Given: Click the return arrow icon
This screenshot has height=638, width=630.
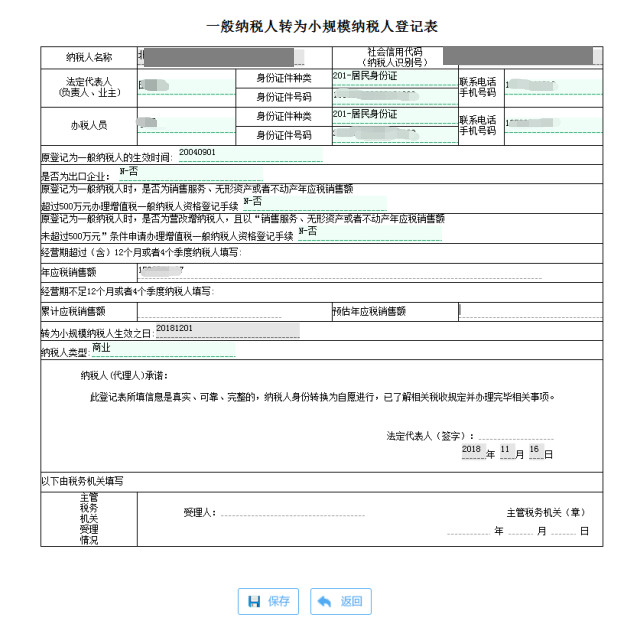Looking at the screenshot, I should point(324,601).
